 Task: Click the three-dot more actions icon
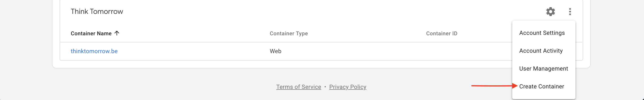click(x=570, y=11)
